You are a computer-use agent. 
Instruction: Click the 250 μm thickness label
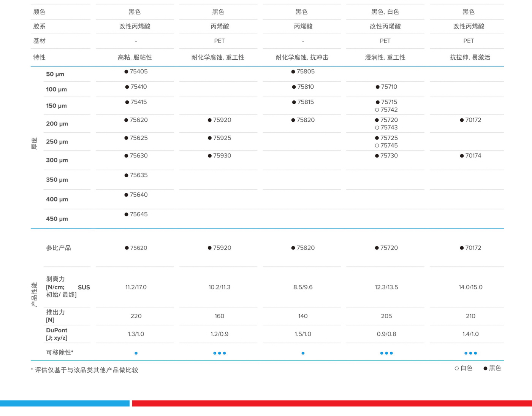click(x=57, y=141)
